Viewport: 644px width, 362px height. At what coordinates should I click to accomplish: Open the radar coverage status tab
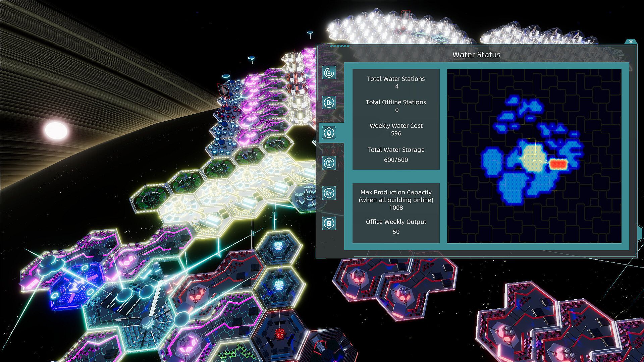coord(329,72)
